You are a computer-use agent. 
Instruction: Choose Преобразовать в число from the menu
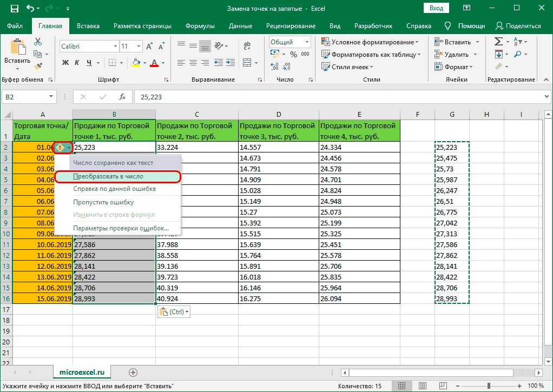[108, 176]
